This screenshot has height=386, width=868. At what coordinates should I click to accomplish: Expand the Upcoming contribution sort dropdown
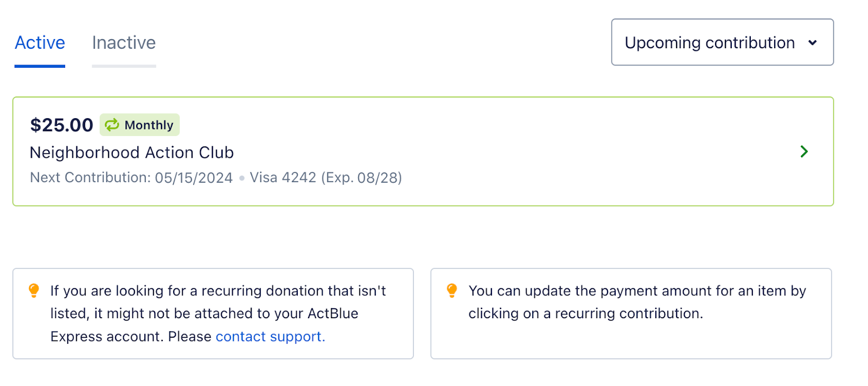coord(722,43)
